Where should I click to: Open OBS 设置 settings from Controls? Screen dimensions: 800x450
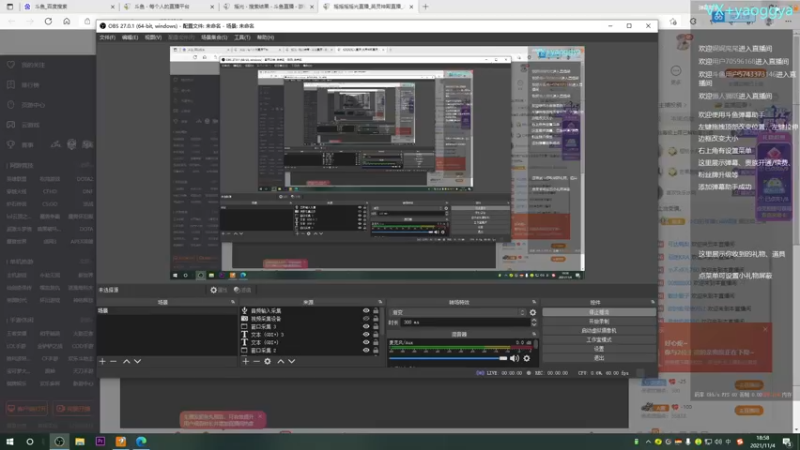(599, 348)
